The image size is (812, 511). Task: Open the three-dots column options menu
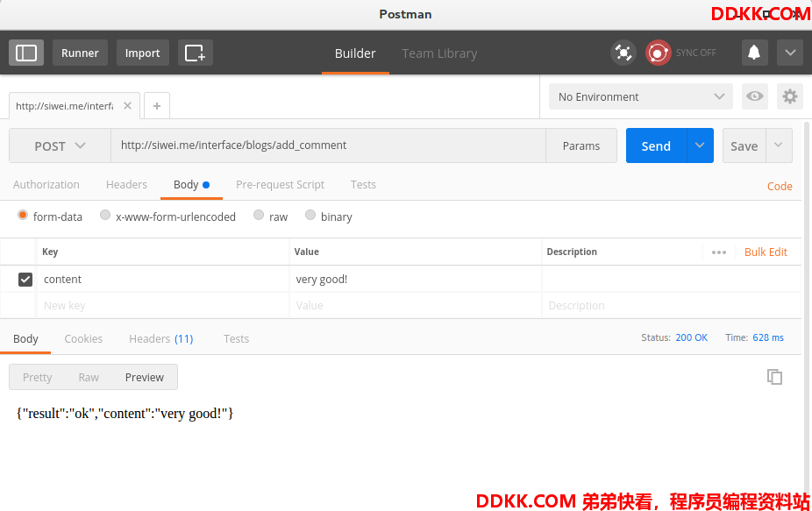(x=719, y=252)
